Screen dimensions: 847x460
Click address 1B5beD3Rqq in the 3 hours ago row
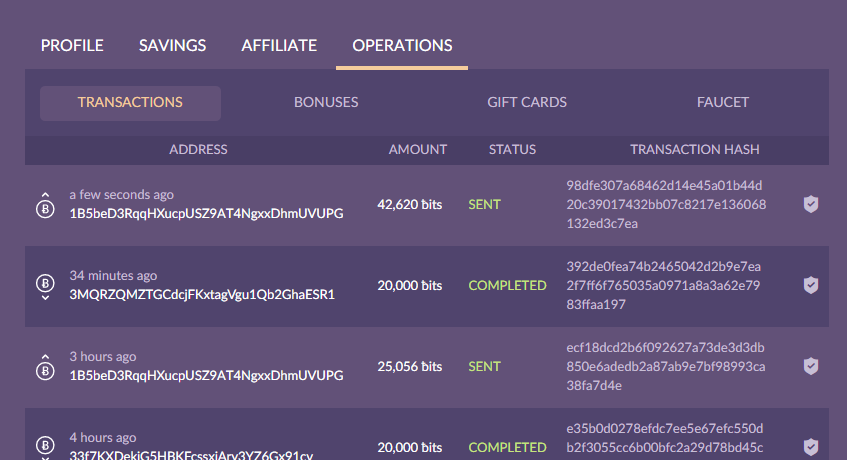(206, 376)
